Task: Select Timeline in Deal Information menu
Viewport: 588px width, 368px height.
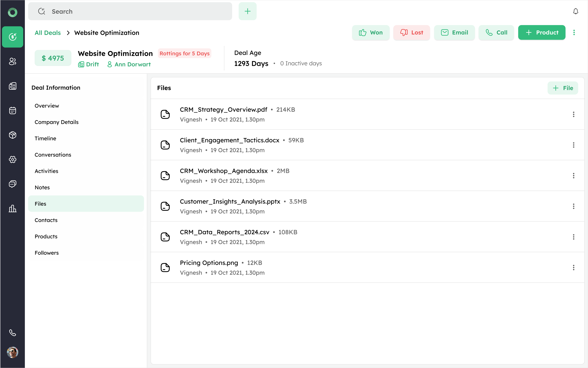Action: point(45,138)
